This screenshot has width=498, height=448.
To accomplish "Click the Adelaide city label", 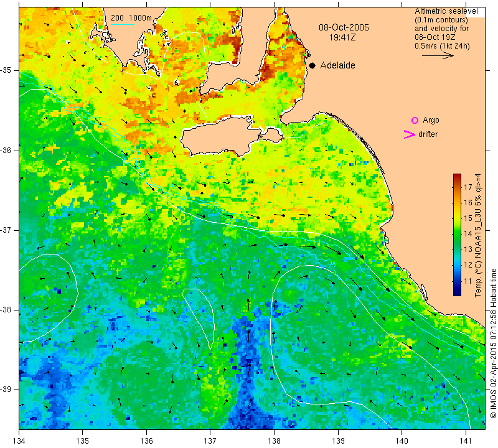I will click(x=337, y=65).
